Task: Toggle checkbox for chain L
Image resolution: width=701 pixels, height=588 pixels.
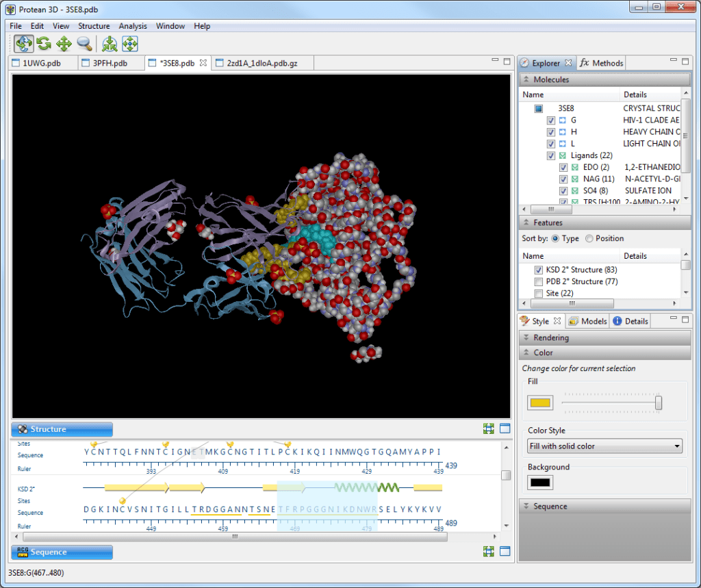Action: coord(551,144)
